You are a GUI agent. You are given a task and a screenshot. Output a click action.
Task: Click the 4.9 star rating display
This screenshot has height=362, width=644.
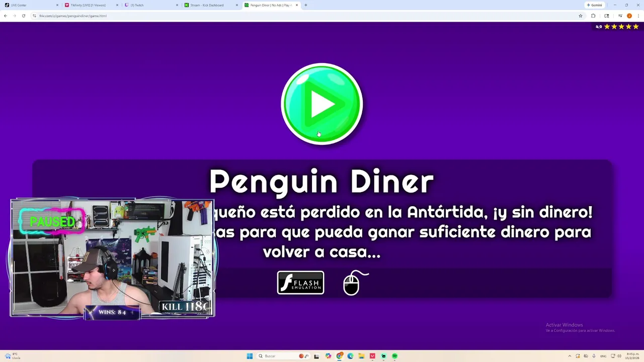pyautogui.click(x=617, y=27)
